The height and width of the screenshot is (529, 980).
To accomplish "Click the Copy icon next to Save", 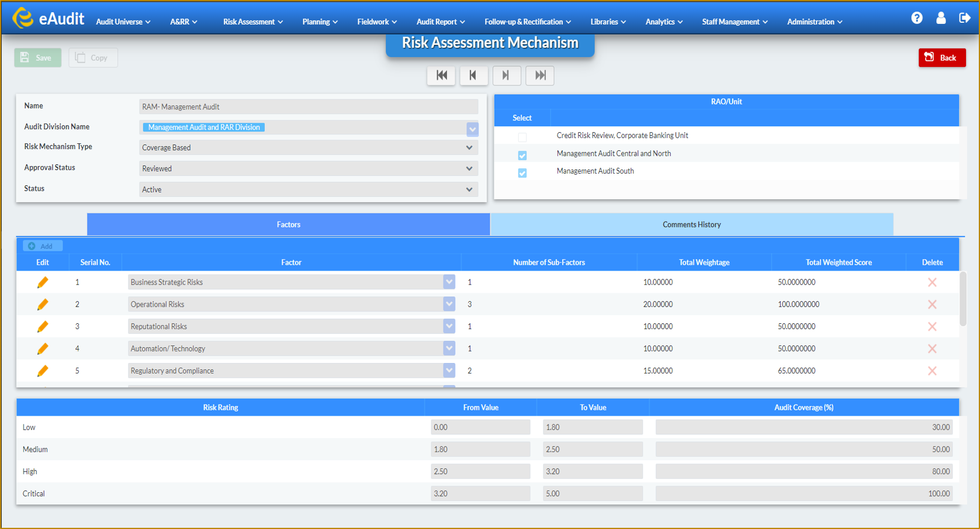I will [81, 57].
